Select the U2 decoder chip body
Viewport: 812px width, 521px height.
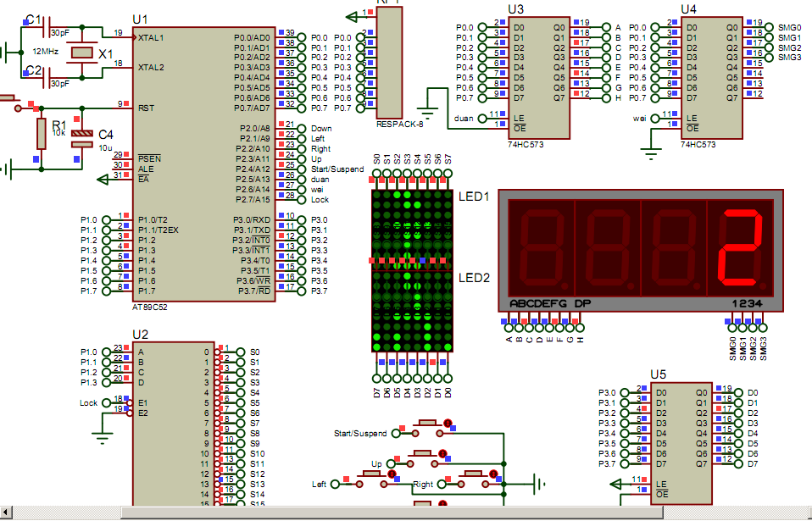click(x=174, y=424)
